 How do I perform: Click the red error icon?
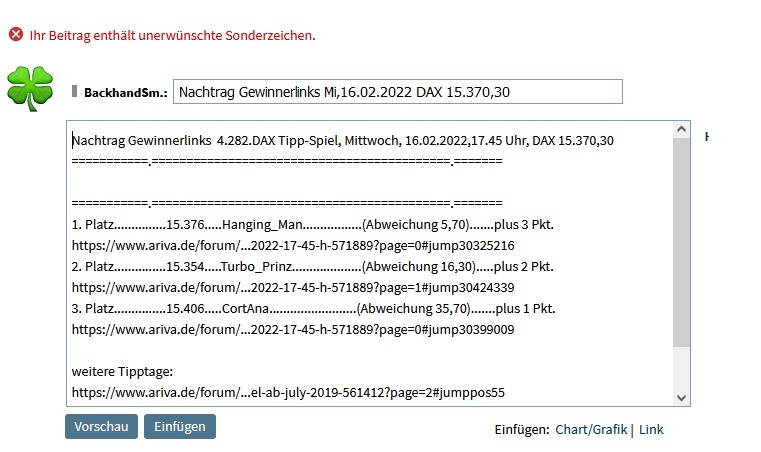coord(15,35)
